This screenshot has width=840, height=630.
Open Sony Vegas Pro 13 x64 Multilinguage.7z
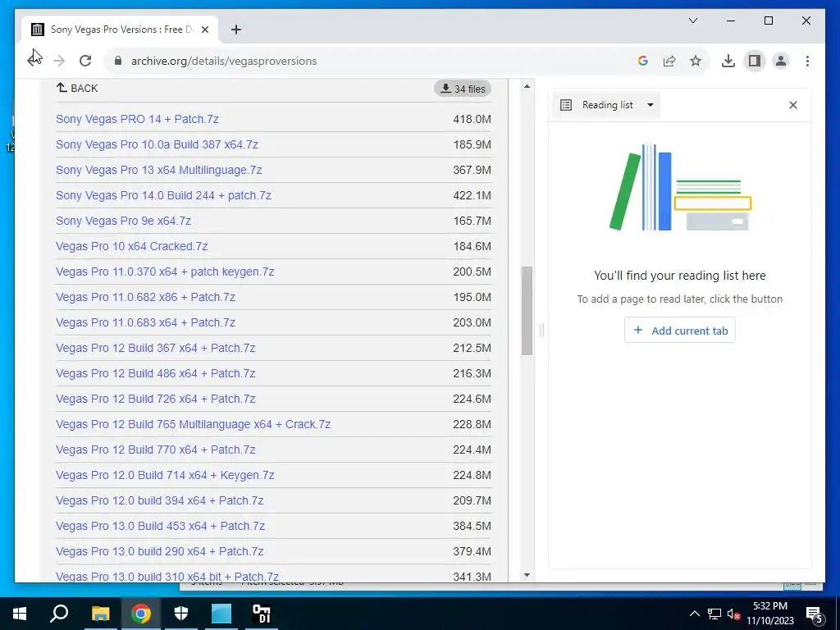[x=158, y=170]
